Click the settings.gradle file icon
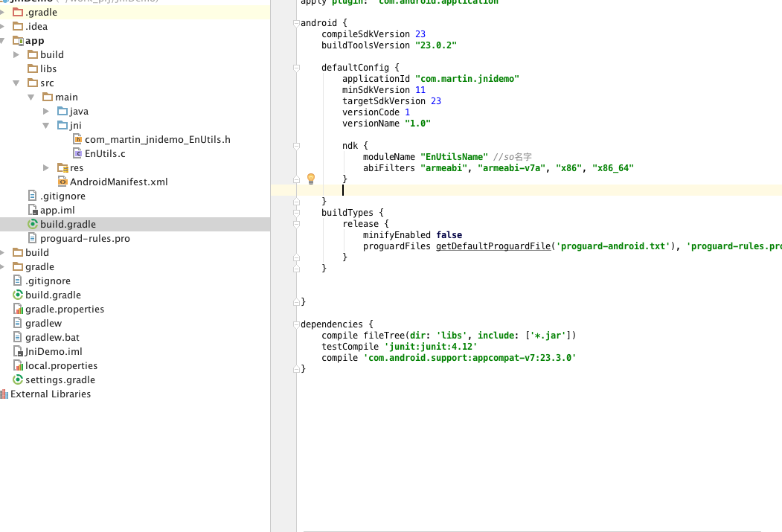This screenshot has width=782, height=532. click(x=18, y=379)
